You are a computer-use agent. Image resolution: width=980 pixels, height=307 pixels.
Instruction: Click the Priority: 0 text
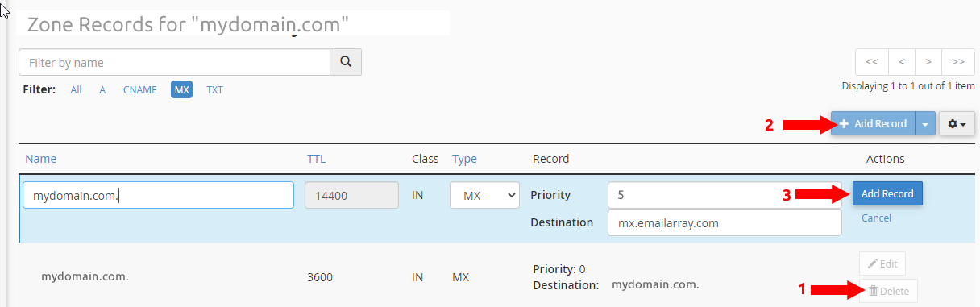click(559, 269)
